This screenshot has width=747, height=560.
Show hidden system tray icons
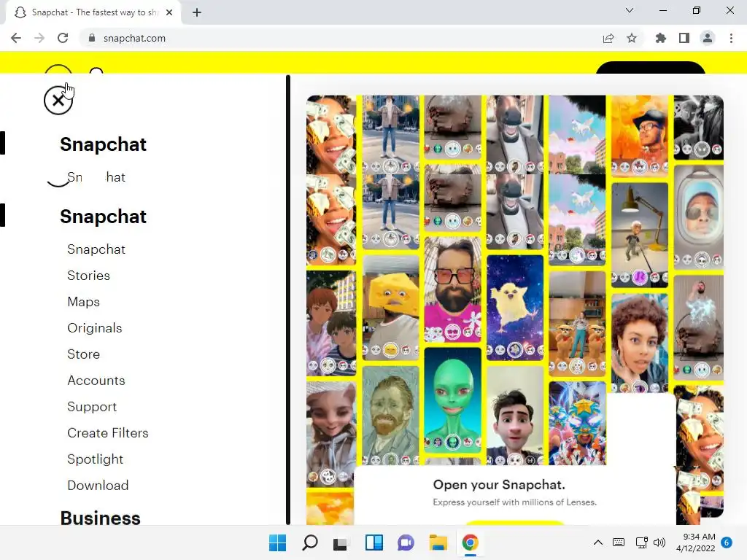598,542
